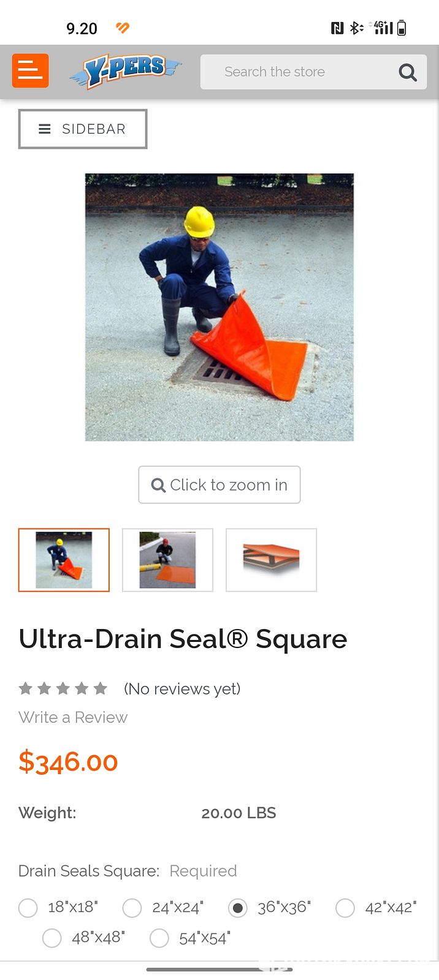The height and width of the screenshot is (980, 439).
Task: Open the orange hamburger menu
Action: tap(30, 70)
